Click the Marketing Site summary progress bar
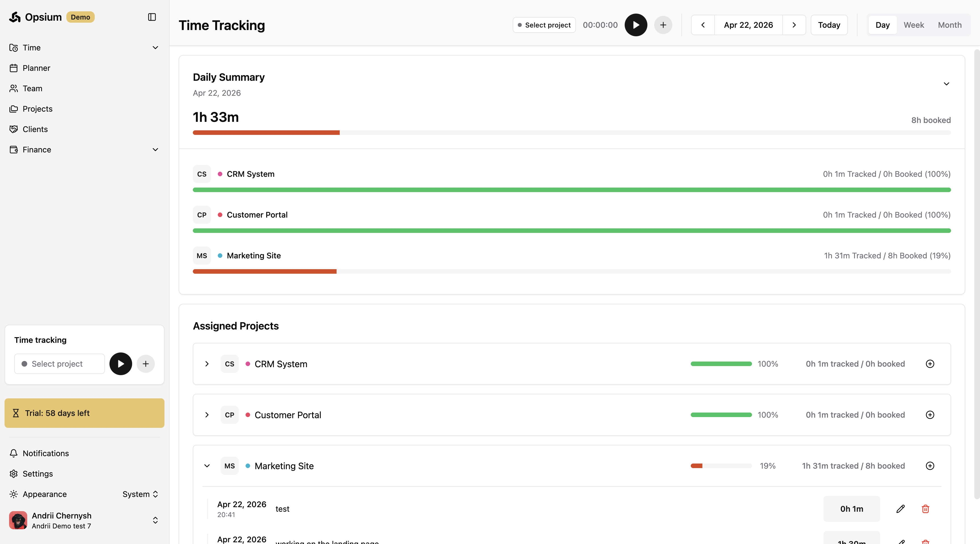 pyautogui.click(x=571, y=271)
